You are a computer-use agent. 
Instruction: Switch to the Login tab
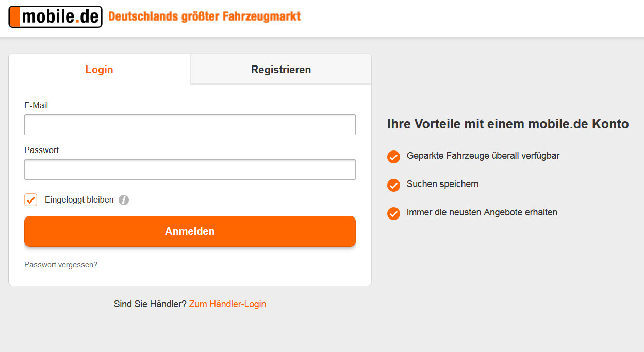[99, 70]
